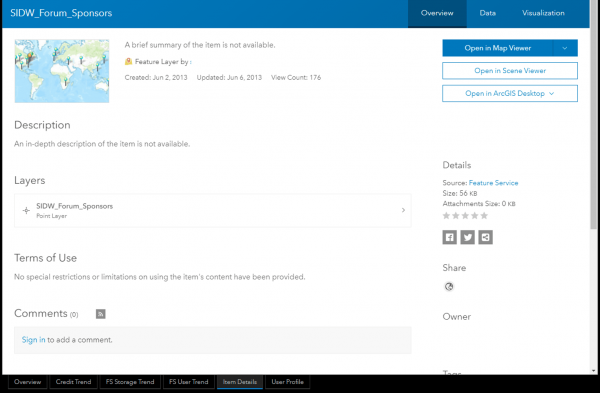
Task: Share item on Facebook icon
Action: (449, 237)
